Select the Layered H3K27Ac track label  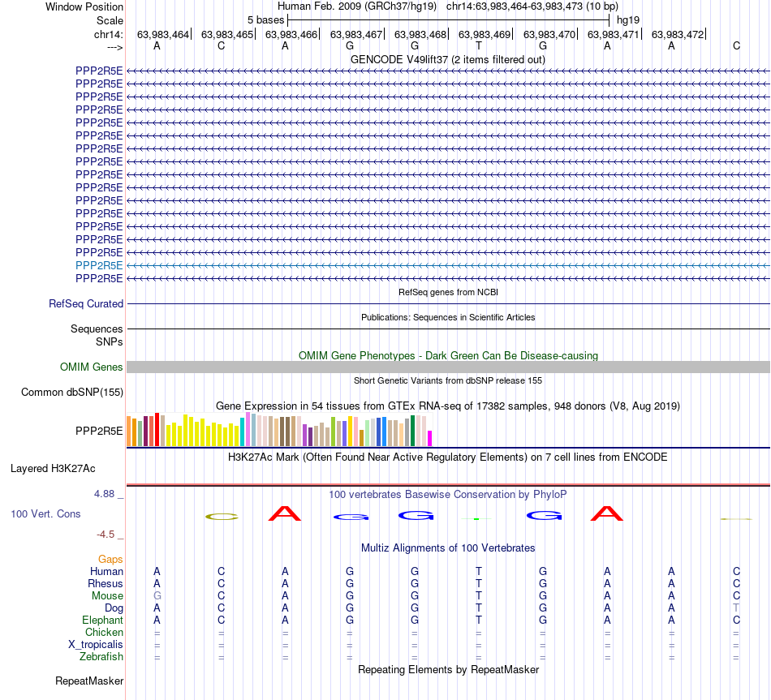(53, 469)
